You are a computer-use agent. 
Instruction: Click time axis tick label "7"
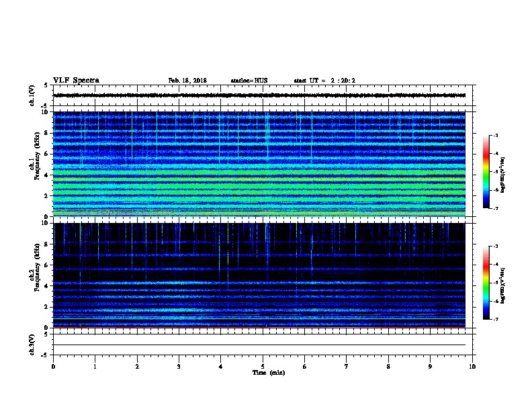coord(347,367)
